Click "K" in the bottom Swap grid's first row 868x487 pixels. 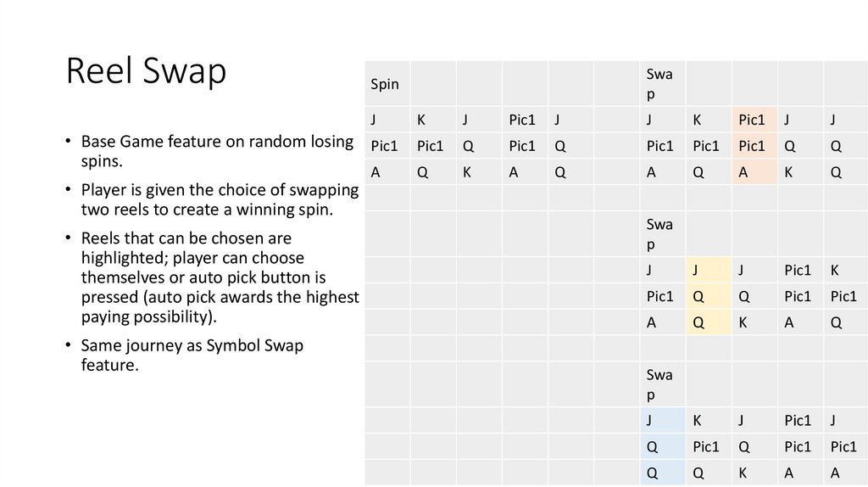pos(697,421)
